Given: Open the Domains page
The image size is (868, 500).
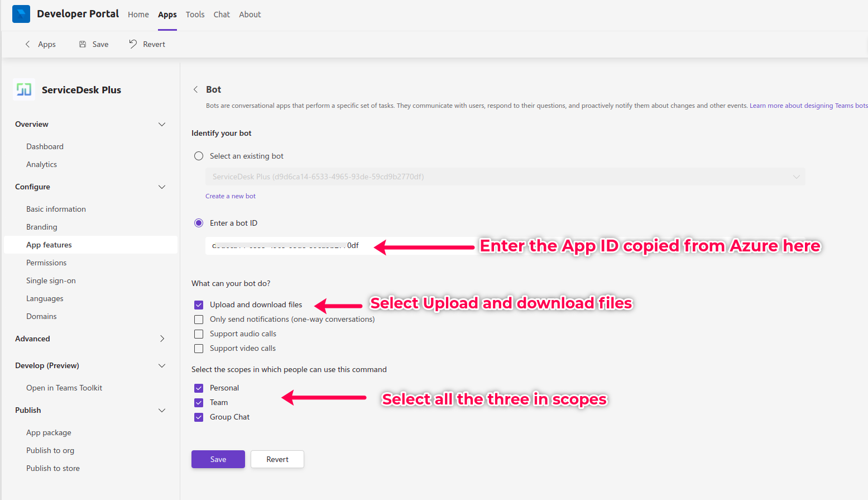Looking at the screenshot, I should tap(41, 316).
